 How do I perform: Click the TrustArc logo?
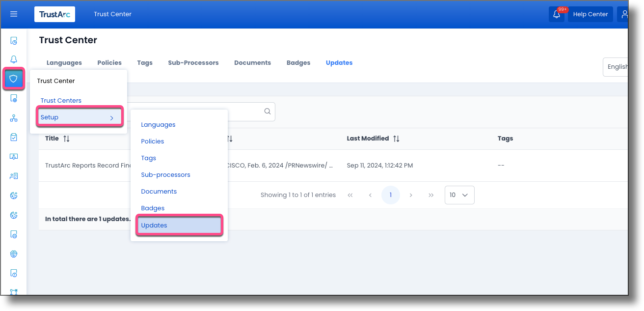(x=54, y=14)
